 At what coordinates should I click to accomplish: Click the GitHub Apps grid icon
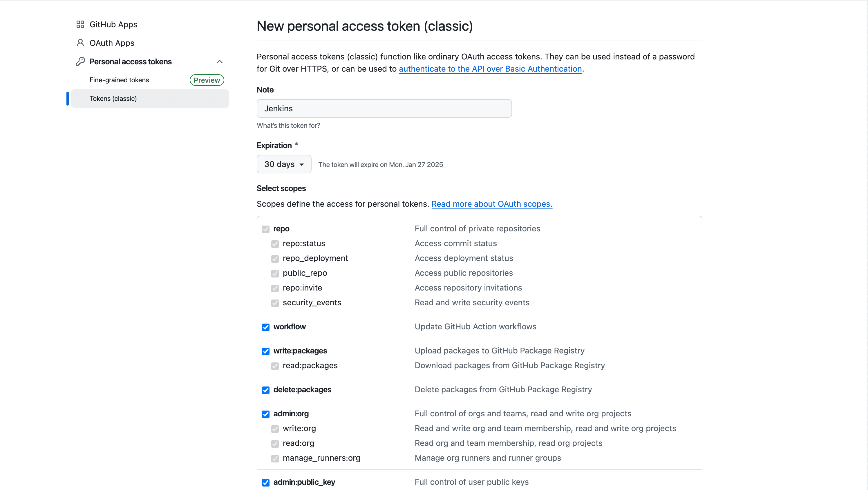80,24
